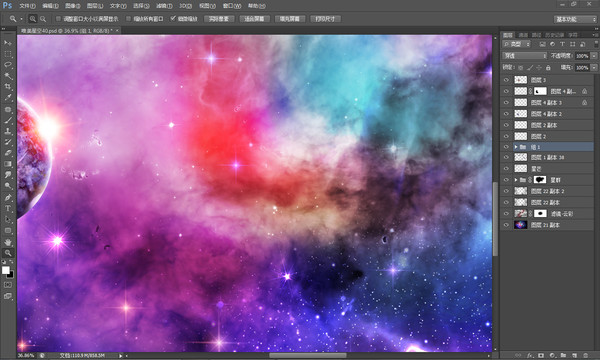The width and height of the screenshot is (600, 360).
Task: Hide the 星群 group eye icon
Action: point(506,180)
